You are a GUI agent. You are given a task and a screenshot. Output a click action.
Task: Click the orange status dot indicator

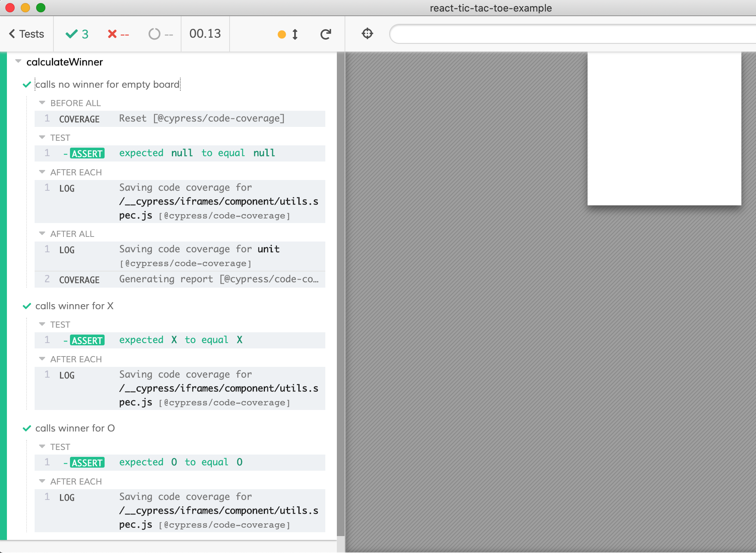[282, 35]
